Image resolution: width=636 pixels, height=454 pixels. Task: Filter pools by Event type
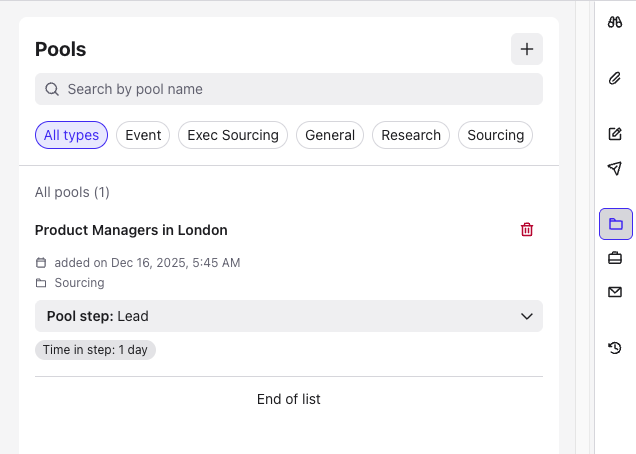(x=143, y=135)
